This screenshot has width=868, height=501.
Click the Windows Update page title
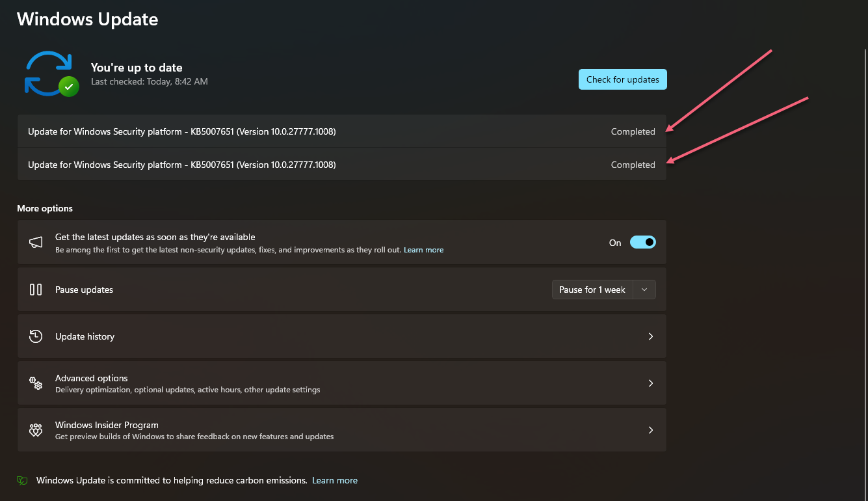(x=88, y=20)
